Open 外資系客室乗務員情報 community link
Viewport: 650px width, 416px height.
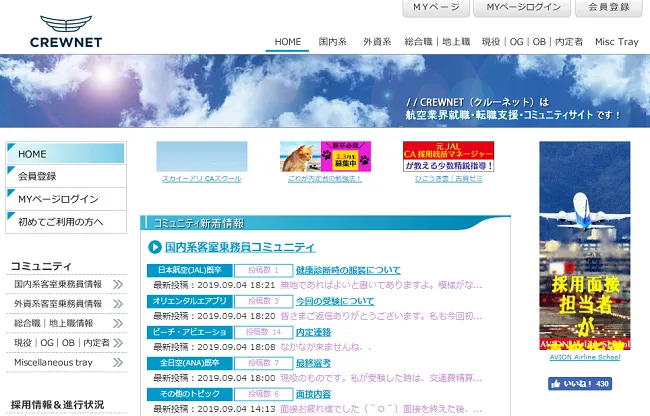(58, 304)
